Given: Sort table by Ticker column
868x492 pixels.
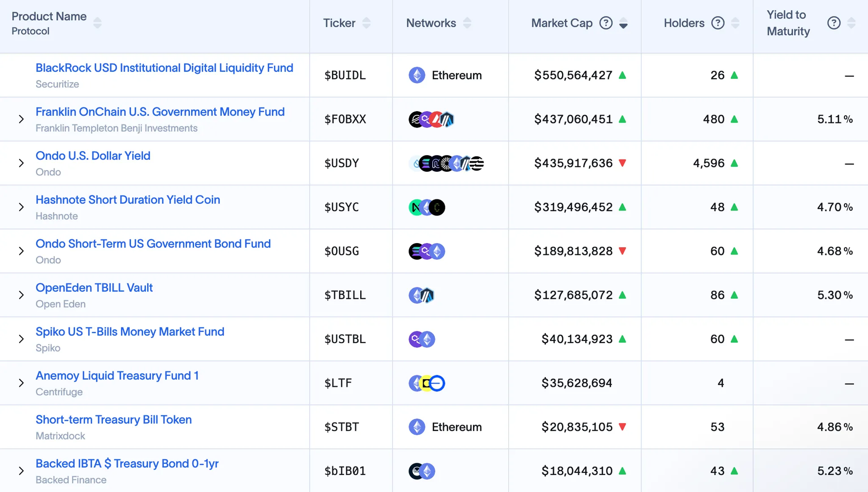Looking at the screenshot, I should click(x=367, y=23).
